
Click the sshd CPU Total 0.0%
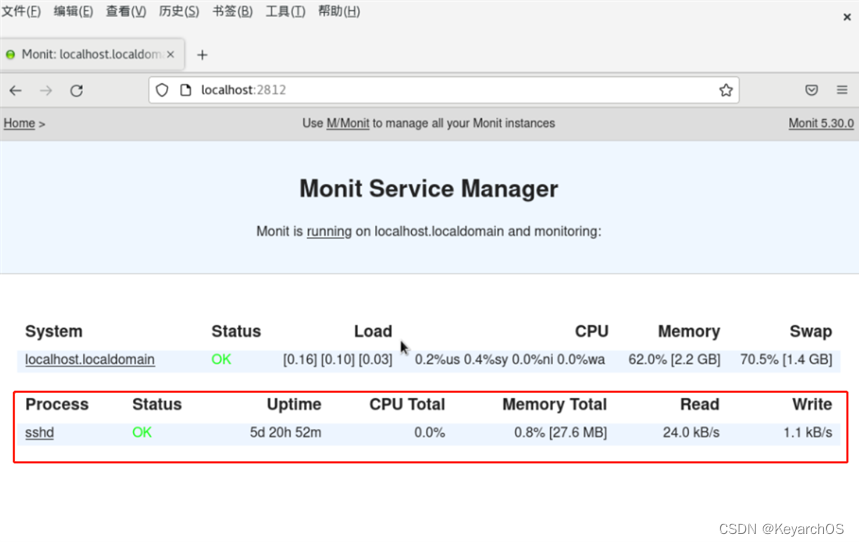(x=430, y=433)
